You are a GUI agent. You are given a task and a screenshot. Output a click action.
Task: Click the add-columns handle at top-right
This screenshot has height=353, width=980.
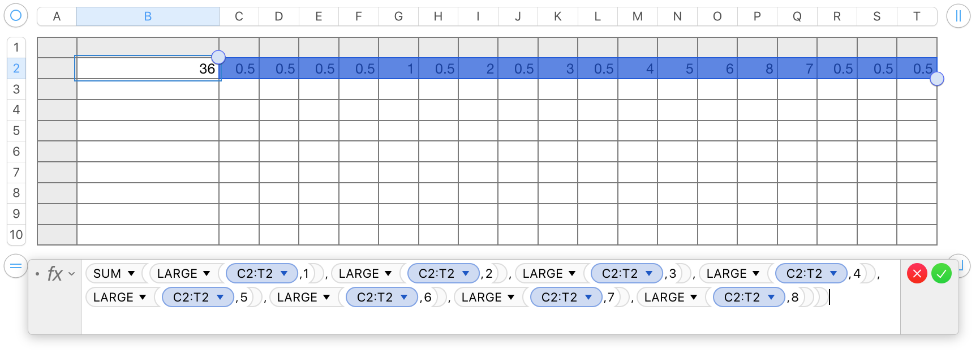[958, 16]
